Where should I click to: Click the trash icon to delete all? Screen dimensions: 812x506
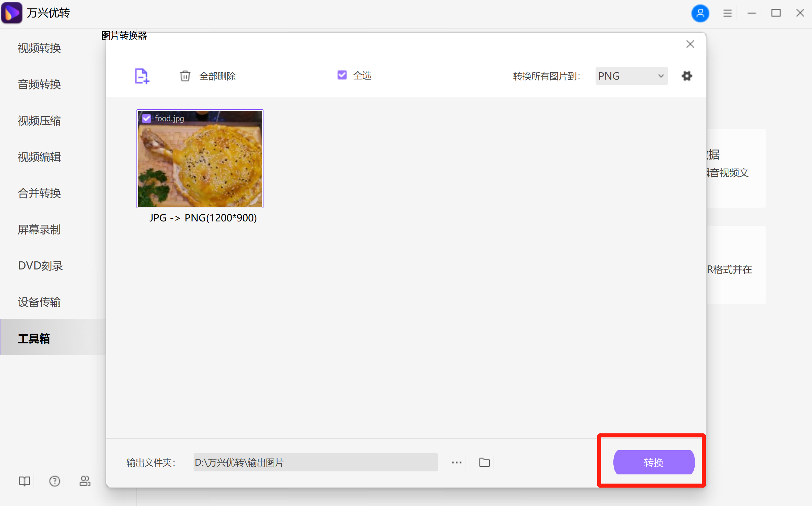[186, 76]
